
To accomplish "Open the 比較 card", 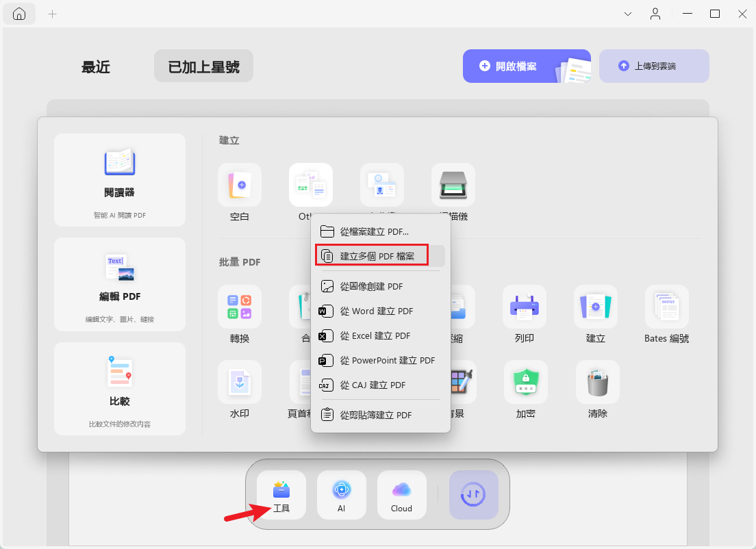I will click(120, 389).
